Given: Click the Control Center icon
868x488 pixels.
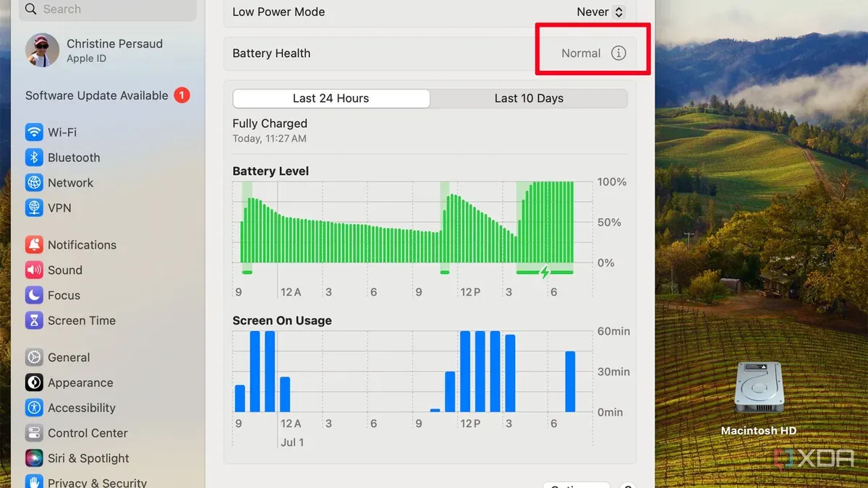Looking at the screenshot, I should (34, 434).
